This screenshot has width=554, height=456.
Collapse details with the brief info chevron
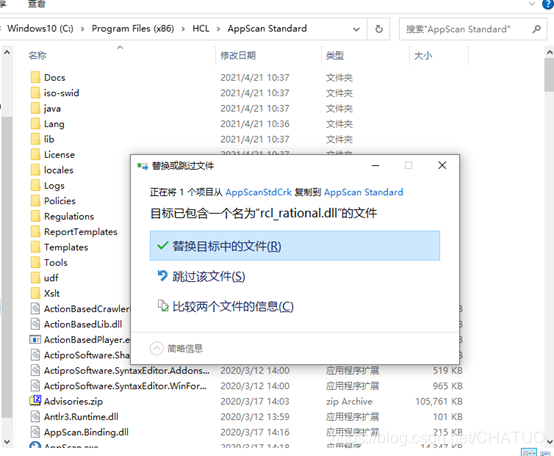point(157,348)
